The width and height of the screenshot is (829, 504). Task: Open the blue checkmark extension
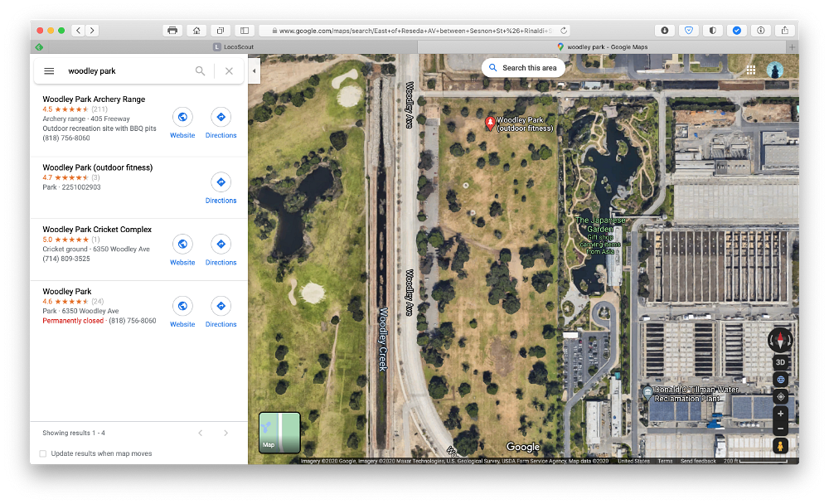(x=736, y=31)
